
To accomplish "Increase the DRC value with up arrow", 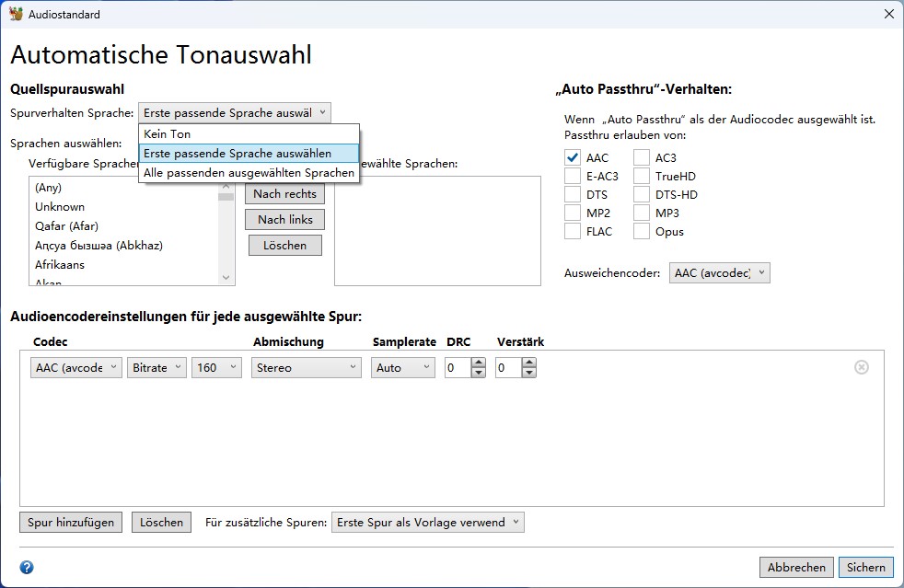I will pyautogui.click(x=479, y=363).
